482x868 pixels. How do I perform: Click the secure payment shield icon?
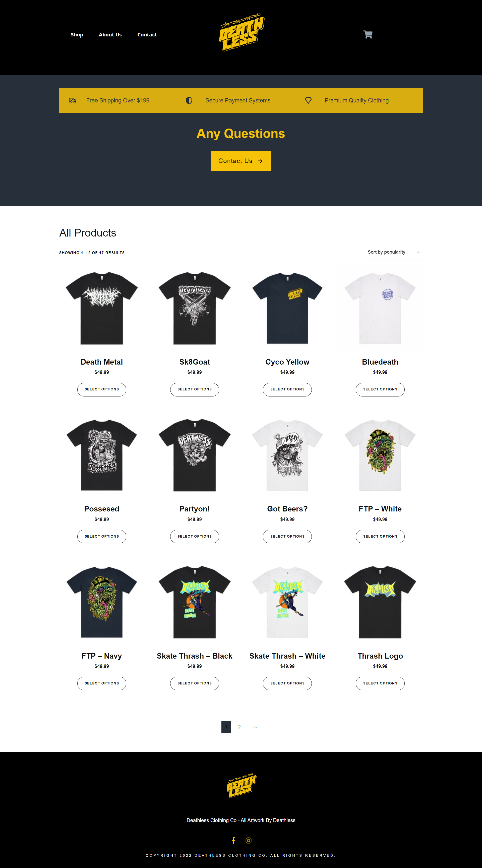[x=189, y=100]
